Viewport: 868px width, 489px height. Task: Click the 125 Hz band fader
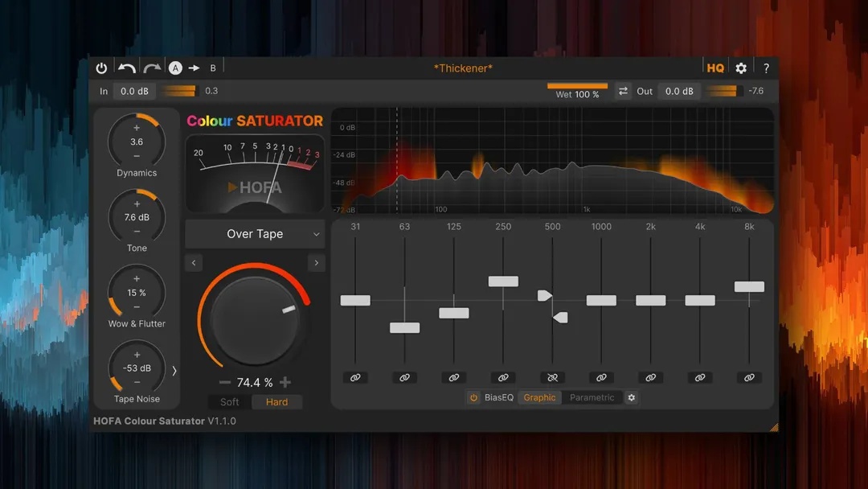(454, 313)
